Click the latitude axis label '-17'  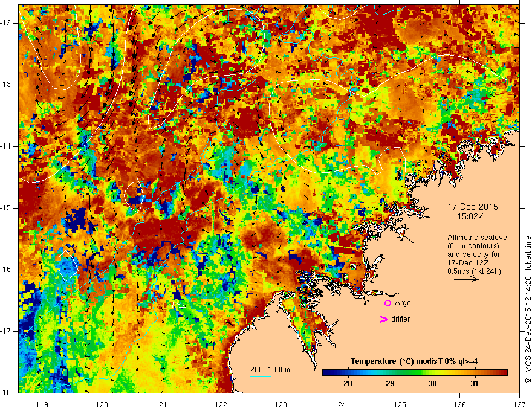pyautogui.click(x=6, y=331)
